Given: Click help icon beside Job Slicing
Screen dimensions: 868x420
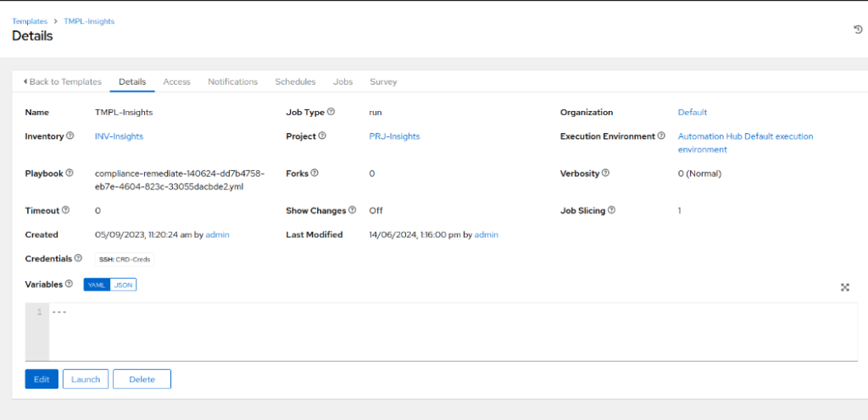Looking at the screenshot, I should tap(611, 210).
